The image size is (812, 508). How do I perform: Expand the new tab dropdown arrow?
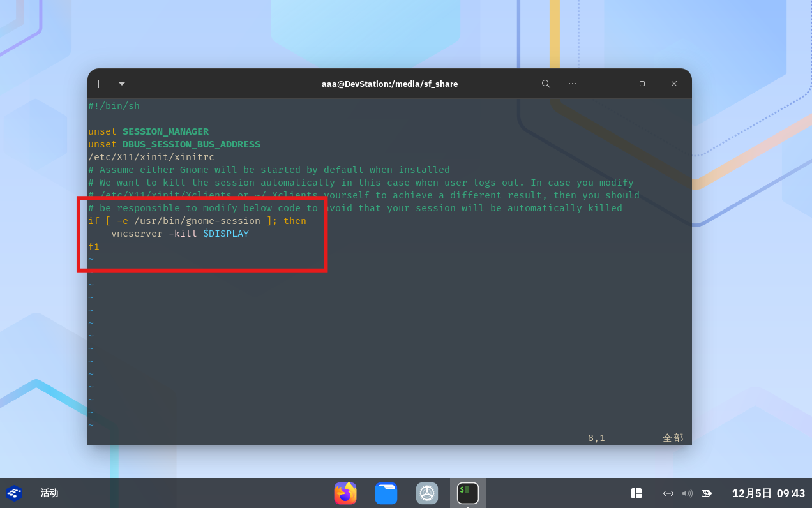[x=122, y=84]
